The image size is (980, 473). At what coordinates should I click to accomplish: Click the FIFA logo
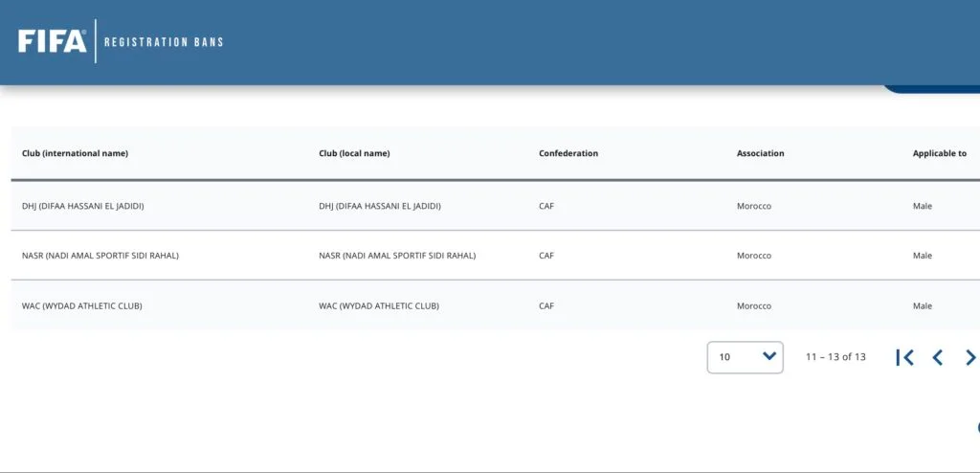point(52,41)
